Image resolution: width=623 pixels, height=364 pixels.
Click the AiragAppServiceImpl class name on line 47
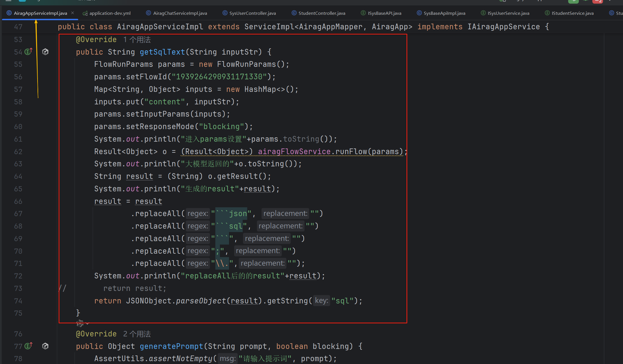[160, 27]
